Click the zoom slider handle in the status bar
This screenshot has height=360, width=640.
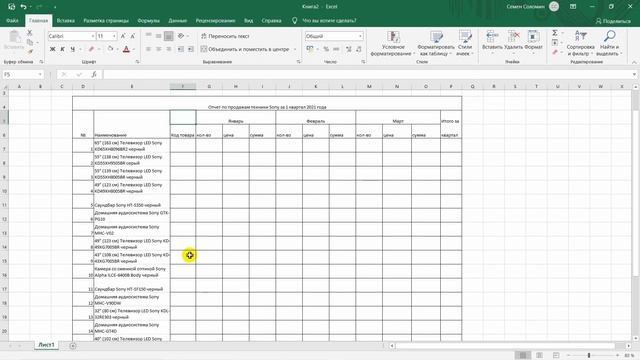click(589, 355)
